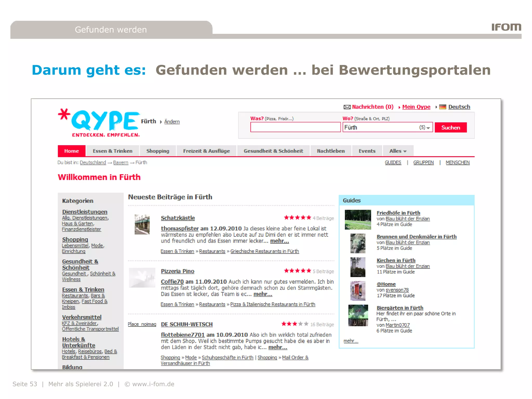The image size is (532, 399).
Task: Click the Biergärten in Fürth guide thumbnail
Action: pyautogui.click(x=358, y=315)
